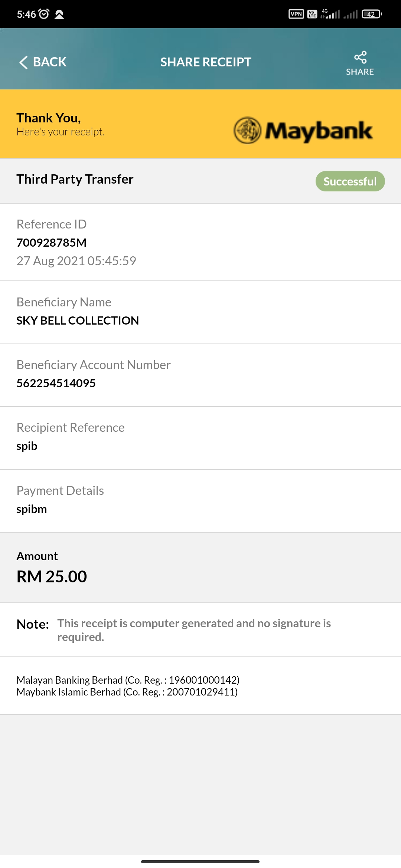Tap the bottom navigation gesture bar

(200, 861)
